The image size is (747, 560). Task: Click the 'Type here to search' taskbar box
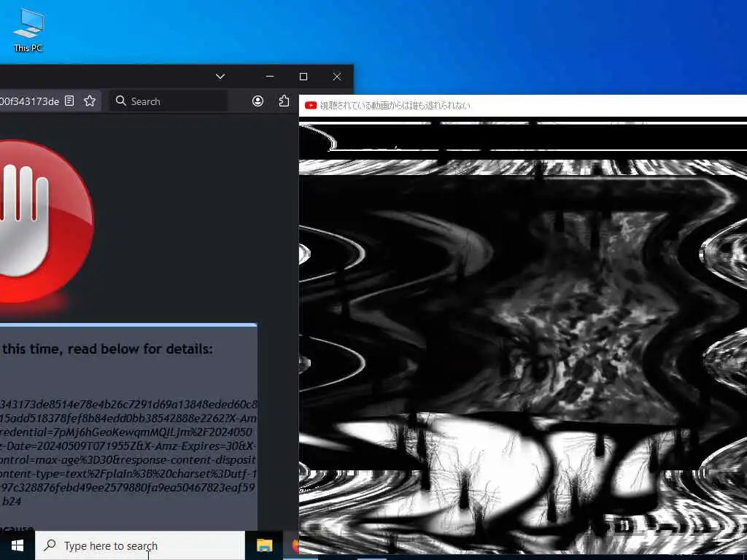pos(140,545)
